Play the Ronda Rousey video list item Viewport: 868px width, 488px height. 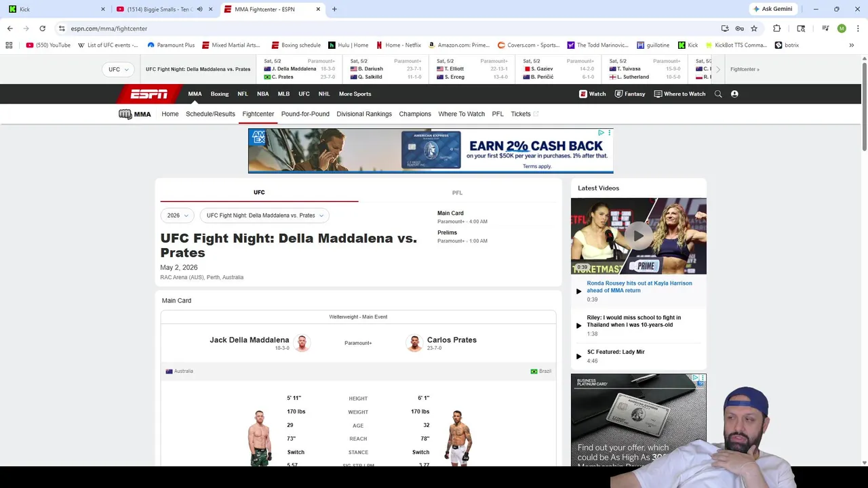(x=638, y=290)
